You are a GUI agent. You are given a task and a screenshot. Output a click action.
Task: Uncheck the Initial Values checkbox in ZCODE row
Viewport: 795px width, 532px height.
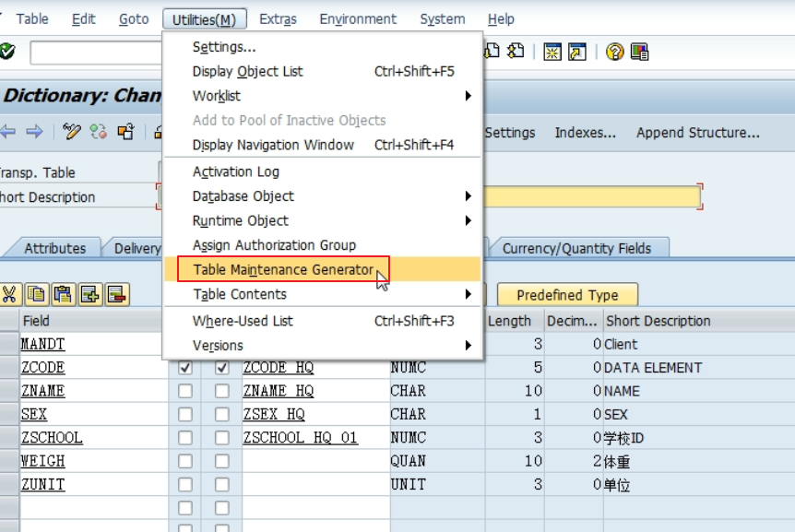tap(221, 367)
